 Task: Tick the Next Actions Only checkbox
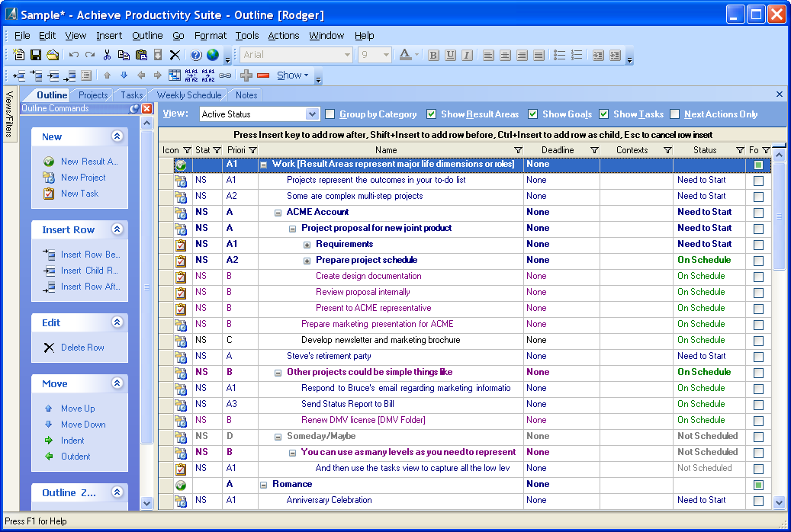[x=674, y=114]
